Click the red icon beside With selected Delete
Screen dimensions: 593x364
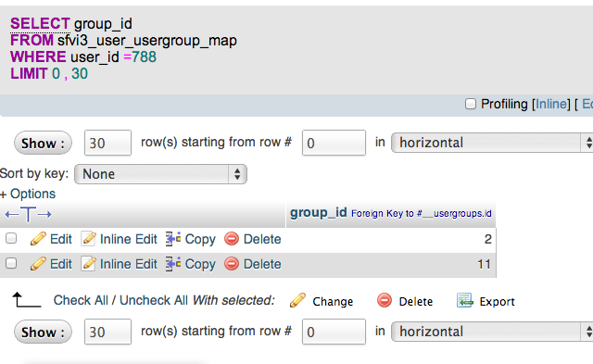click(385, 300)
